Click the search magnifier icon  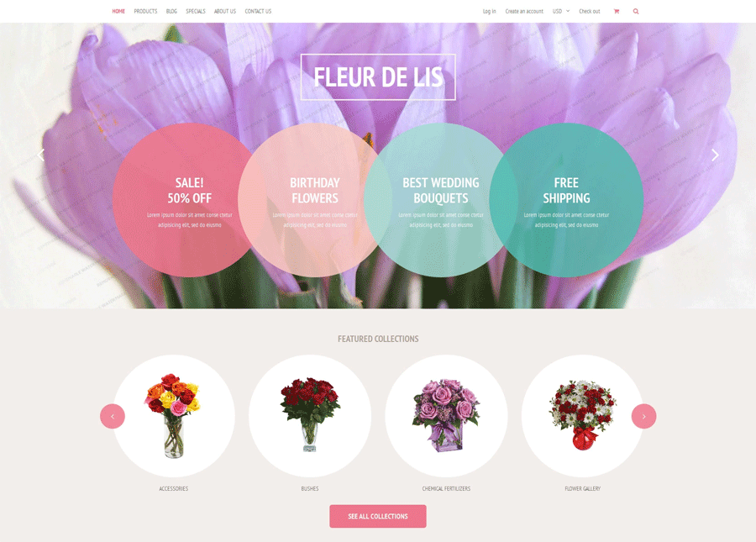click(636, 11)
